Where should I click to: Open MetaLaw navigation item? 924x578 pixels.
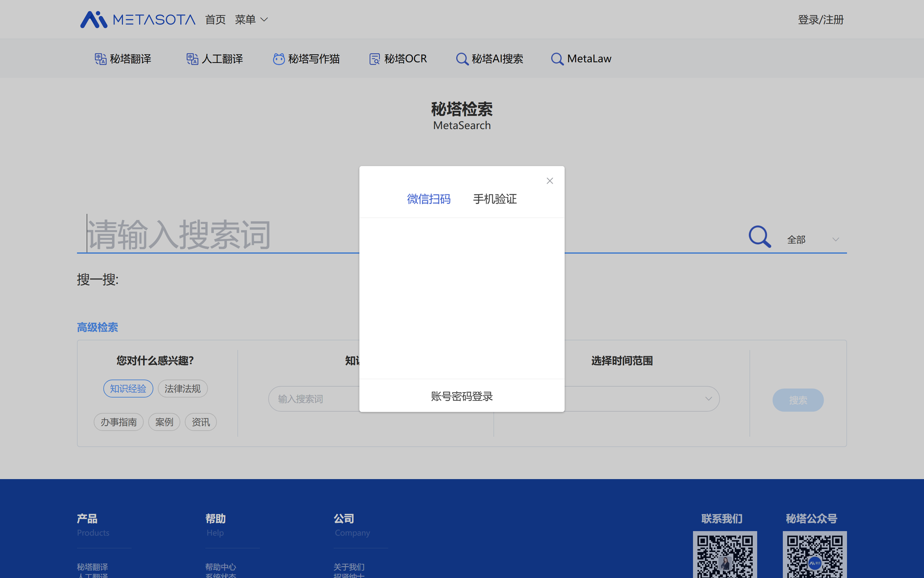click(x=581, y=59)
